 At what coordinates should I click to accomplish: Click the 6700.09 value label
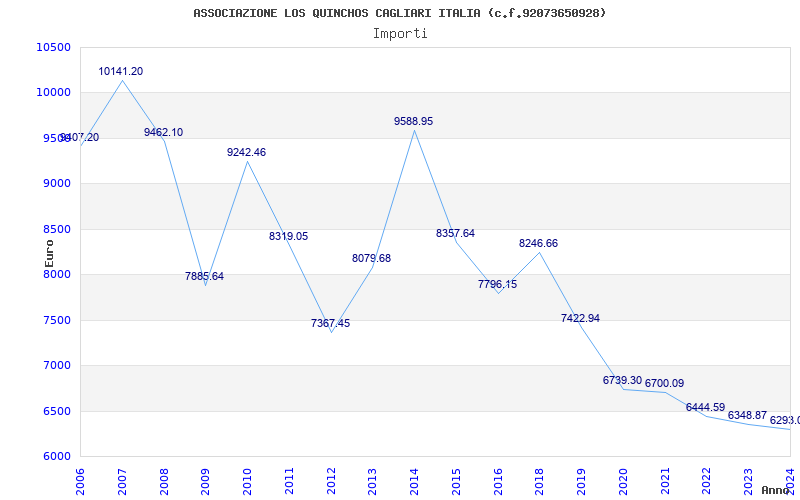coord(664,383)
